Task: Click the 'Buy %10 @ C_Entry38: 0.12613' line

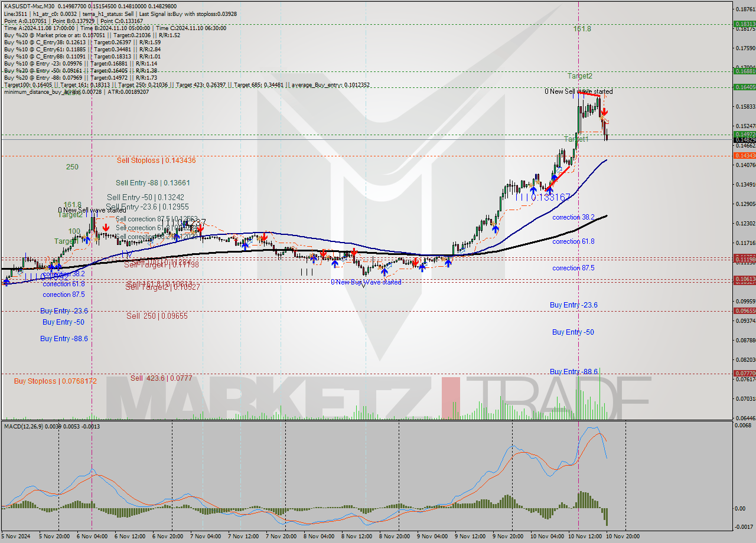Action: pyautogui.click(x=82, y=42)
